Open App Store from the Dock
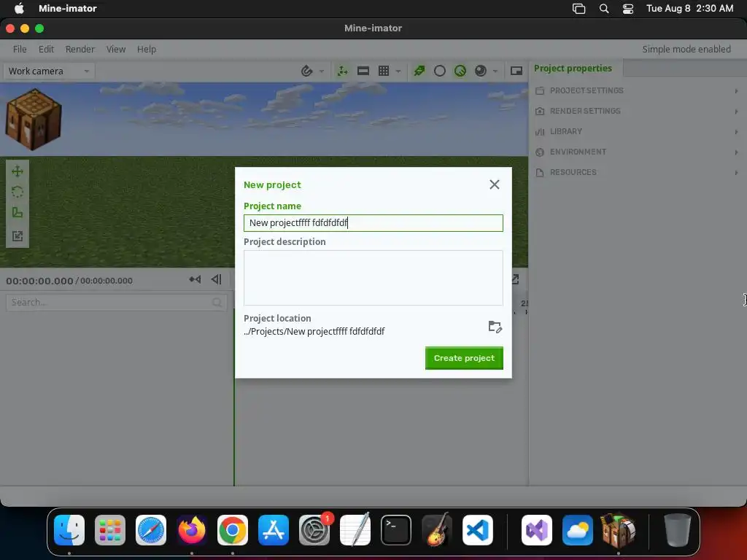This screenshot has height=560, width=747. click(274, 530)
